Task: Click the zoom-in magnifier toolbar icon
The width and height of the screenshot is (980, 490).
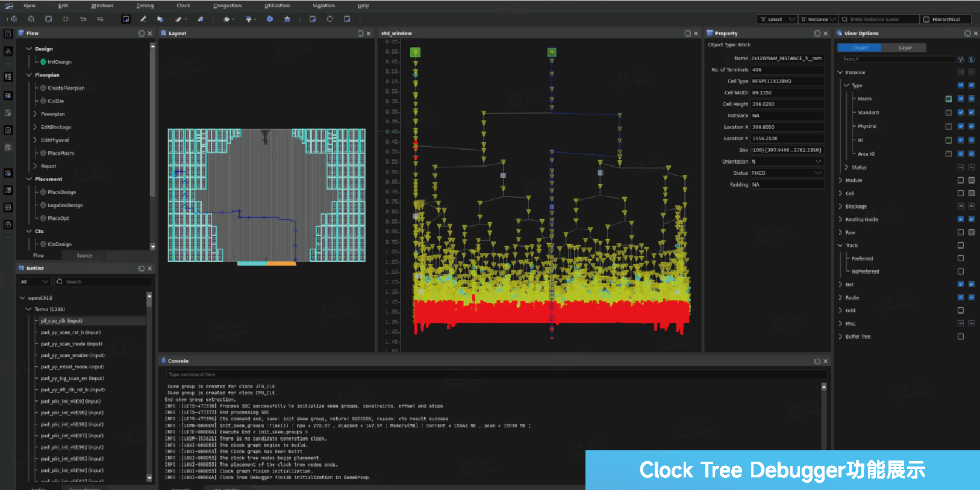Action: (14, 19)
